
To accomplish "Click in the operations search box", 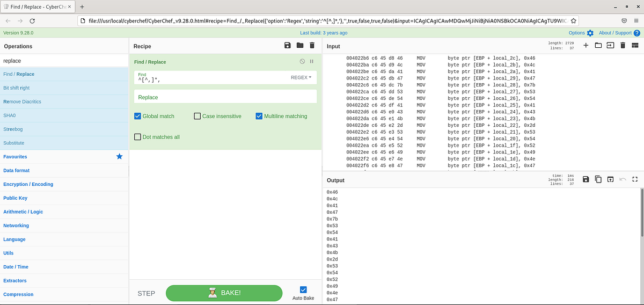I will click(x=64, y=61).
